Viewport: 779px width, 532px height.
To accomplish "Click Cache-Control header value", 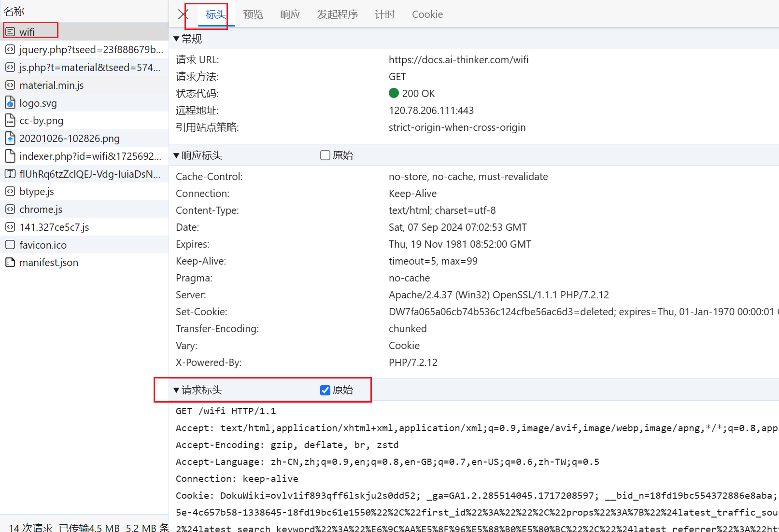I will click(468, 176).
